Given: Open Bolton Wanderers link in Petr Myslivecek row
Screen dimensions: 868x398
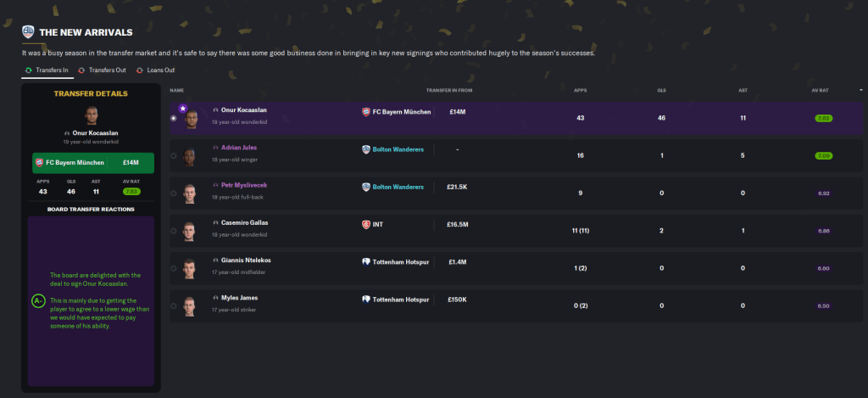Looking at the screenshot, I should coord(398,187).
